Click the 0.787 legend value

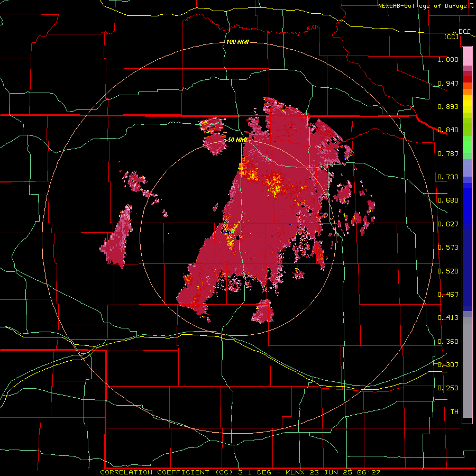point(448,153)
